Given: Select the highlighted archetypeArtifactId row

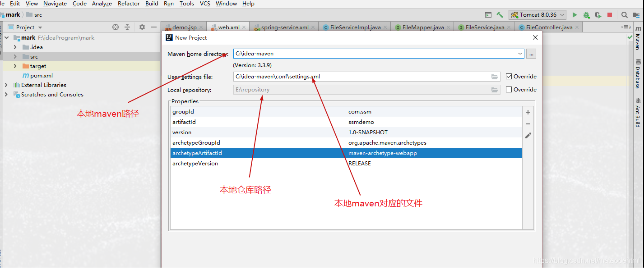Looking at the screenshot, I should point(346,153).
